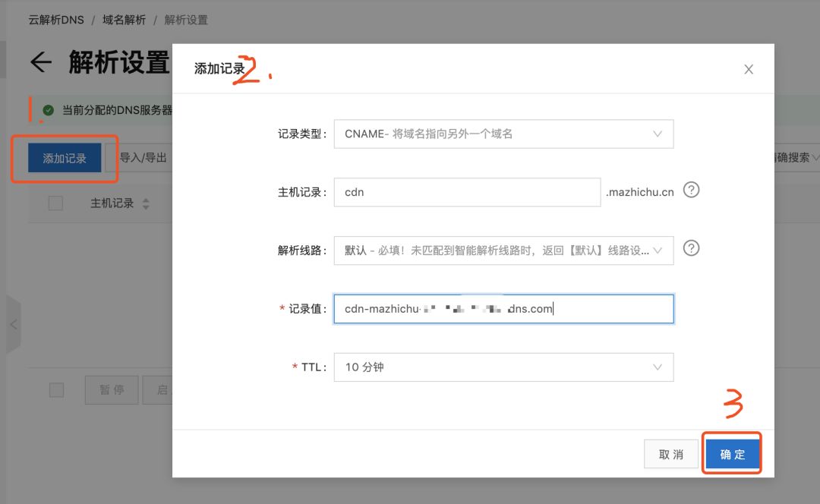The height and width of the screenshot is (504, 820).
Task: Expand the 记录类型 CNAME dropdown
Action: click(503, 134)
